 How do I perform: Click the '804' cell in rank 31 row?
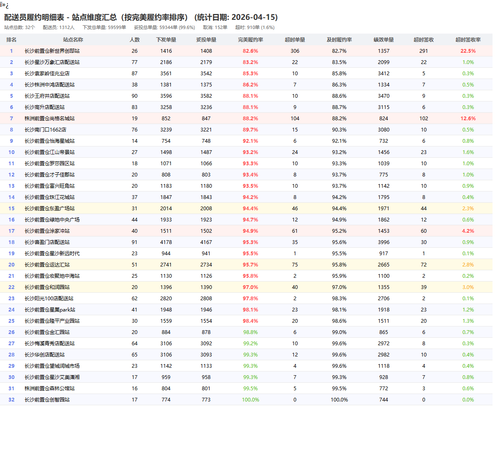pyautogui.click(x=166, y=389)
